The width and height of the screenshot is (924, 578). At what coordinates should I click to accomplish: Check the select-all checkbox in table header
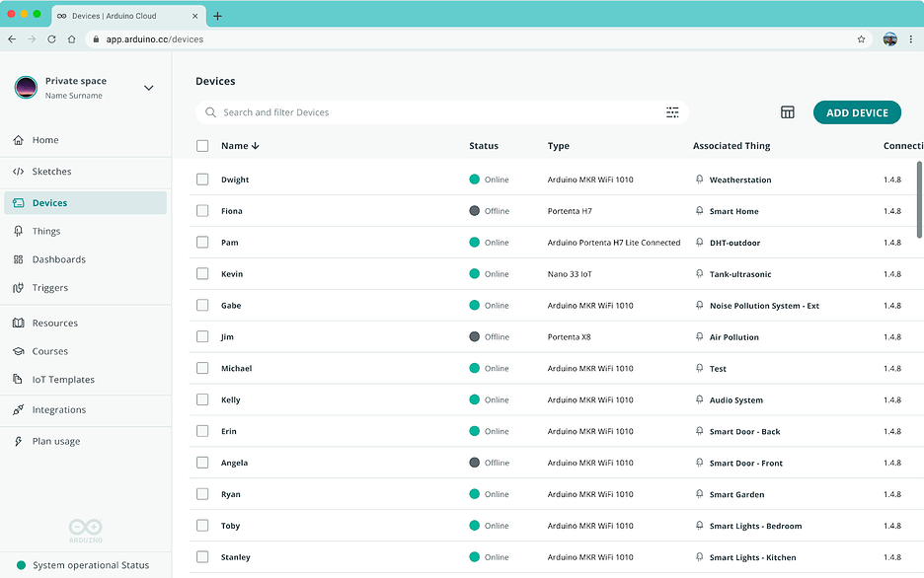pyautogui.click(x=201, y=145)
